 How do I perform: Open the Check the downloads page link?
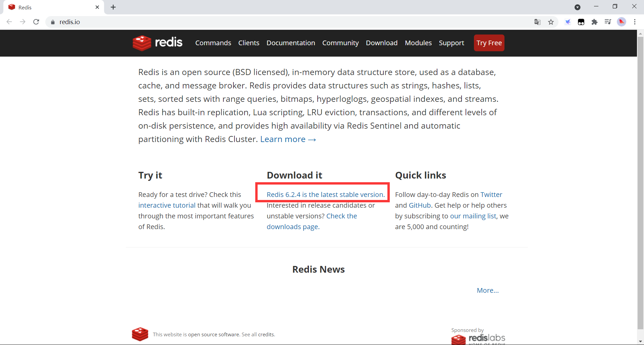(312, 221)
